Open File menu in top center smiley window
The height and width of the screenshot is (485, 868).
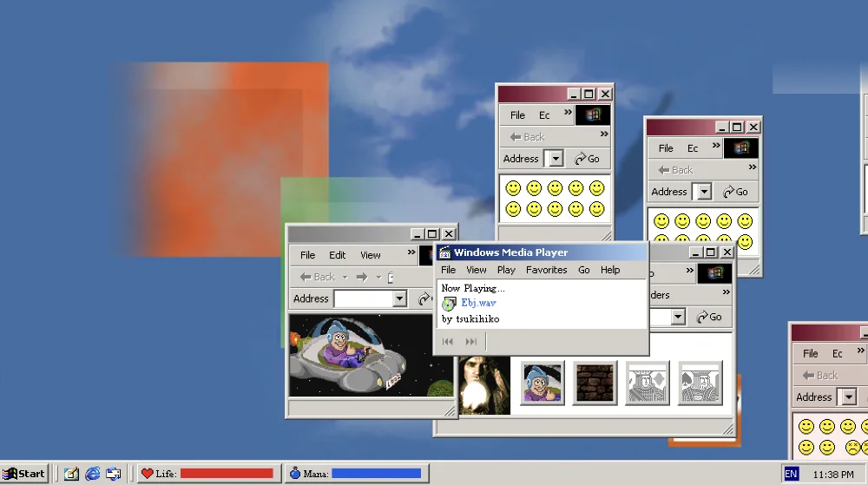tap(517, 115)
